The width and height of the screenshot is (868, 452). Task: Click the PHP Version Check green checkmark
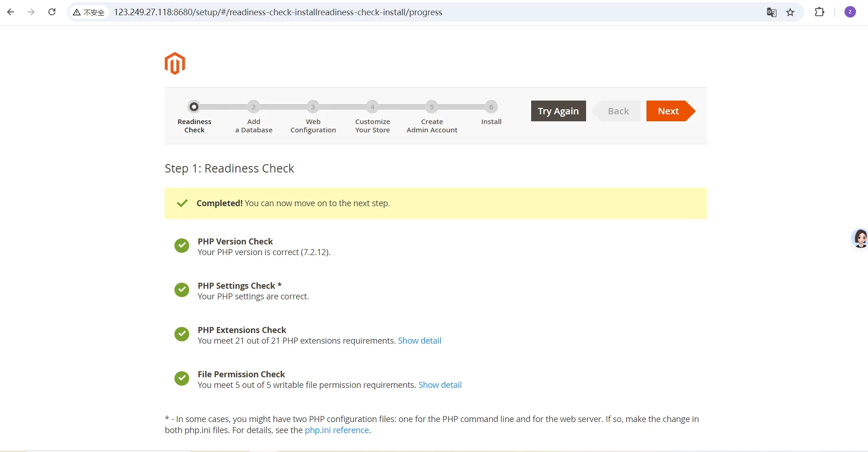point(182,246)
